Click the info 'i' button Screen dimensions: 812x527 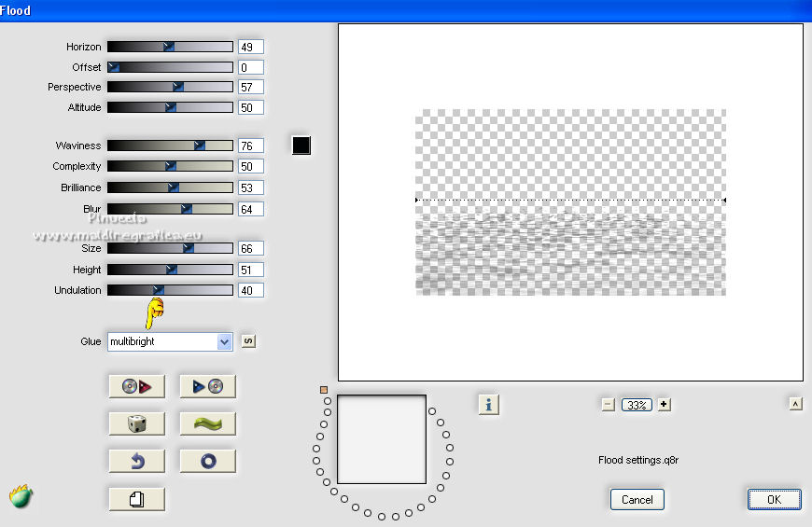tap(489, 404)
